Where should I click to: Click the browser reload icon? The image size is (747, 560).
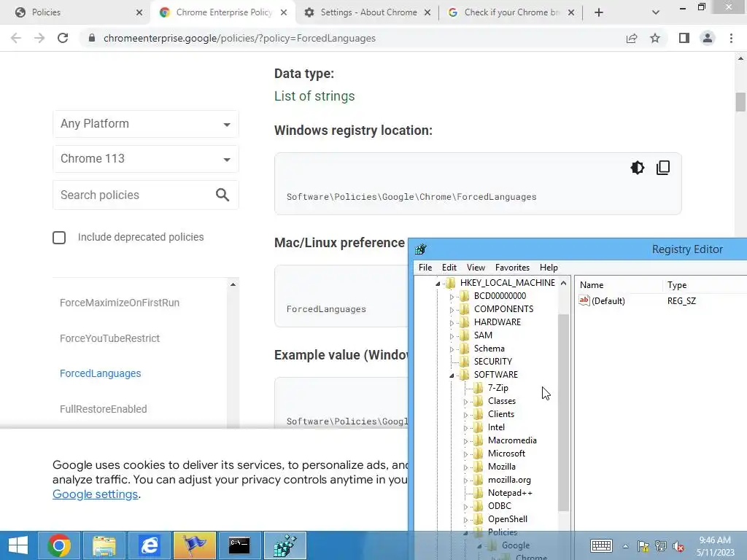63,38
